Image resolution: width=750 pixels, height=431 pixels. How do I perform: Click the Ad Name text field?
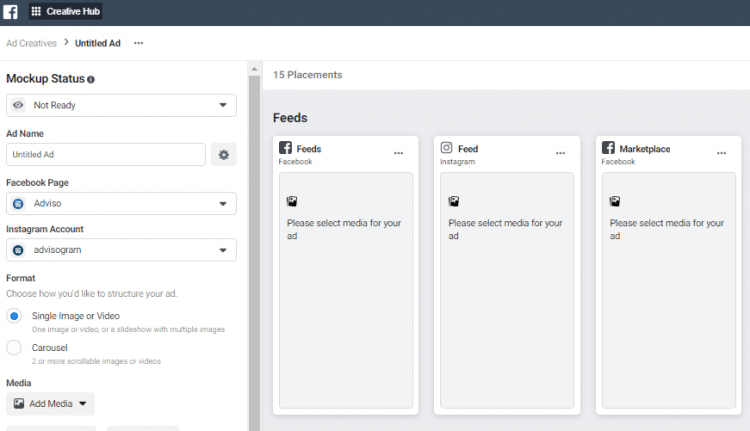click(106, 155)
